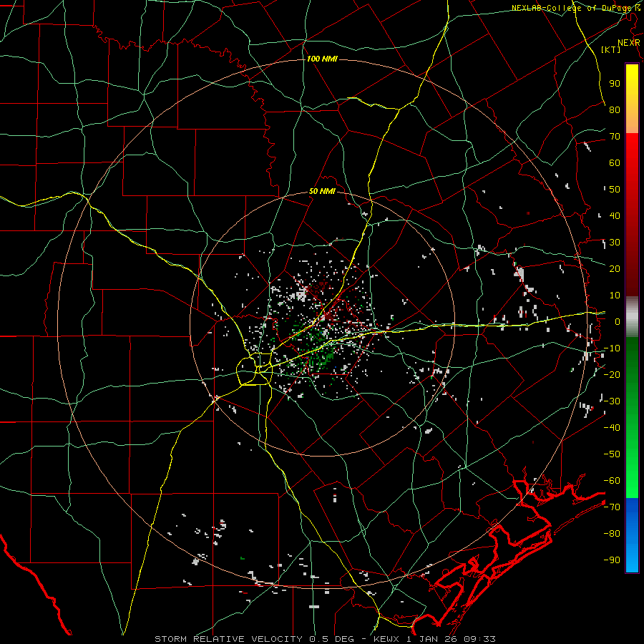Viewport: 644px width, 644px height.
Task: Click the 50 NMI range ring label
Action: pyautogui.click(x=322, y=191)
